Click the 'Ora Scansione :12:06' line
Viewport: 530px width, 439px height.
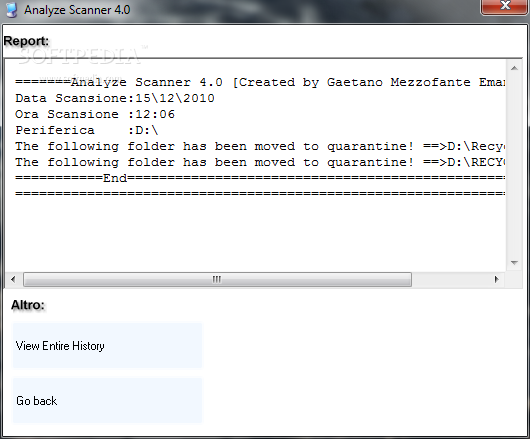click(x=95, y=114)
